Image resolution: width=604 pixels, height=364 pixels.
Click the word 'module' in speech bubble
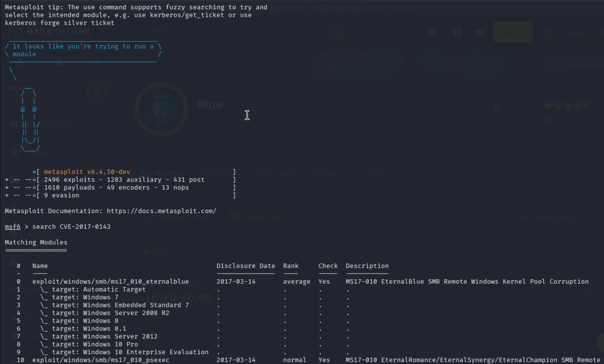[24, 54]
